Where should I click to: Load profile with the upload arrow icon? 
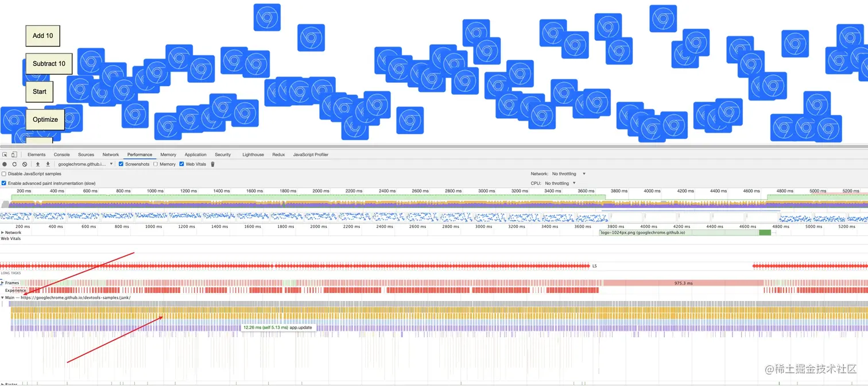tap(38, 164)
